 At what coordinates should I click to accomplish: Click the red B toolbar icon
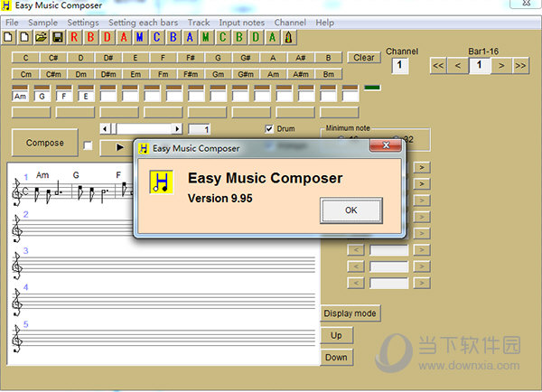(x=91, y=37)
